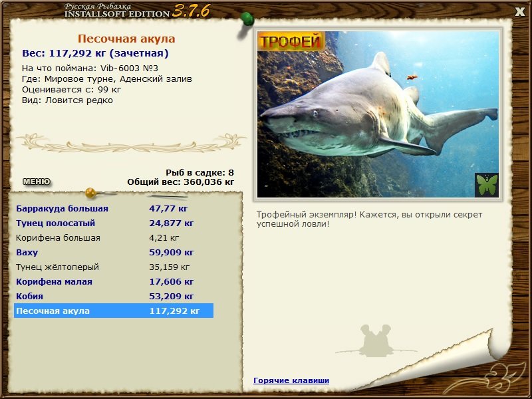Click the Вес: 117,292 кг (зачетная) line
Image resolution: width=532 pixels, height=399 pixels.
coord(95,53)
